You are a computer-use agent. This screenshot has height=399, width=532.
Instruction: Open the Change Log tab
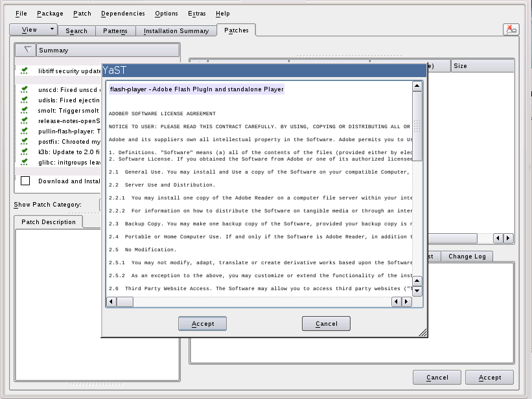click(x=467, y=256)
